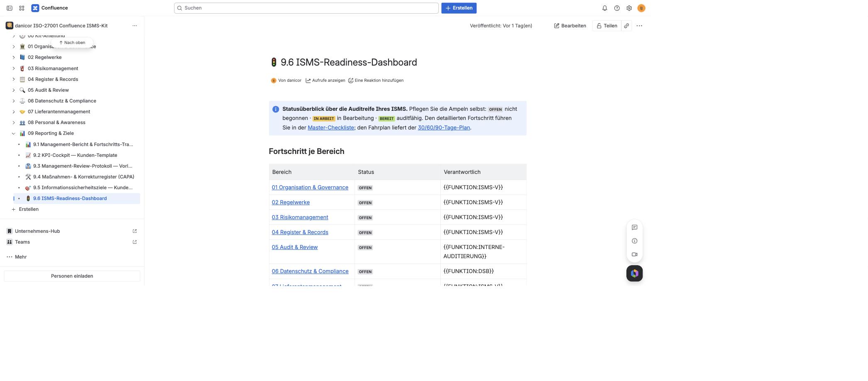Viewport: 868px width, 381px height.
Task: Go to the Confluence home logo
Action: 49,8
